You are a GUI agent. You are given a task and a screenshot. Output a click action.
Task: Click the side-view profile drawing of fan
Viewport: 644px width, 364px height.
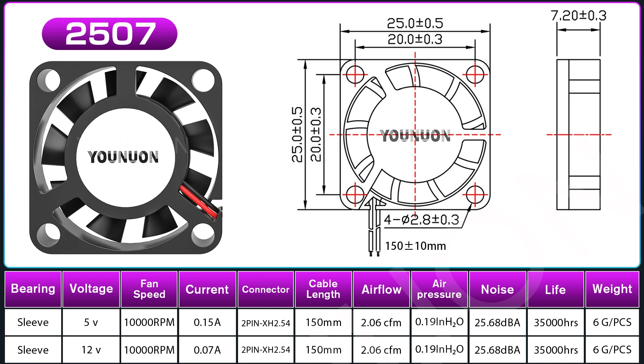click(x=578, y=134)
